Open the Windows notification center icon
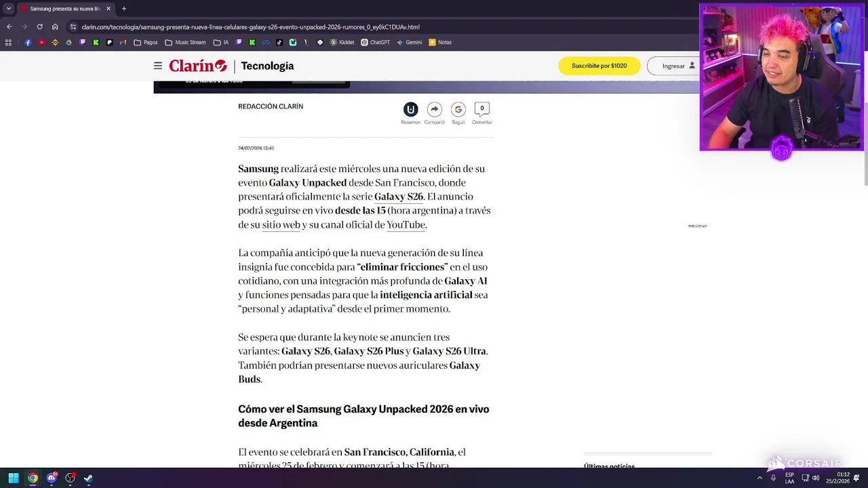Image resolution: width=868 pixels, height=488 pixels. pos(856,478)
